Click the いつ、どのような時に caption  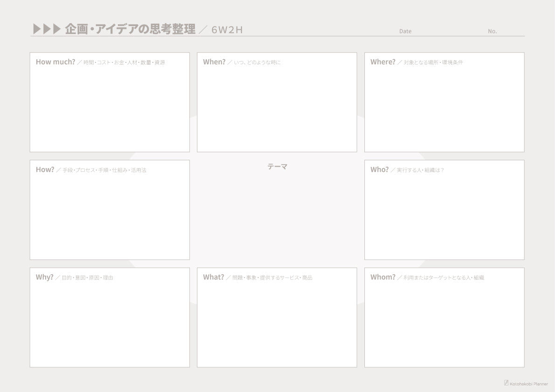tap(257, 62)
